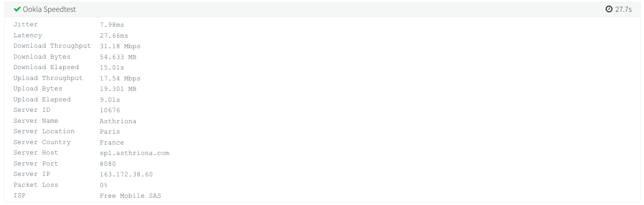The width and height of the screenshot is (644, 205).
Task: Click the Download Throughput 31.18 Mbps value
Action: (x=120, y=46)
